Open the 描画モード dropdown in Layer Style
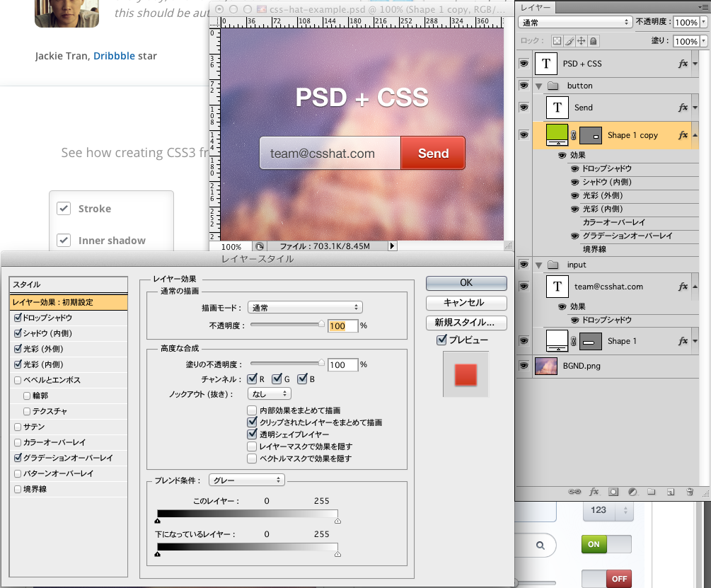The width and height of the screenshot is (711, 588). 305,307
